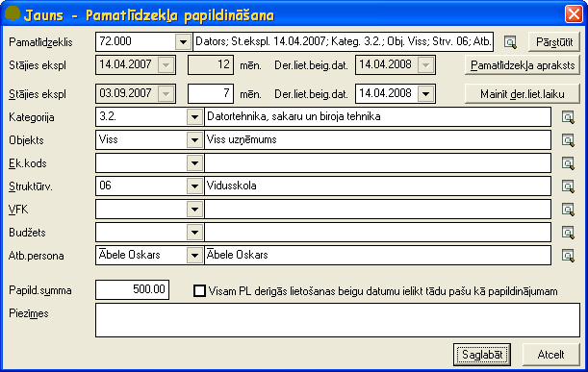Screen dimensions: 588x372
Task: Open lookup icon in Ek.kods row
Action: coord(568,163)
